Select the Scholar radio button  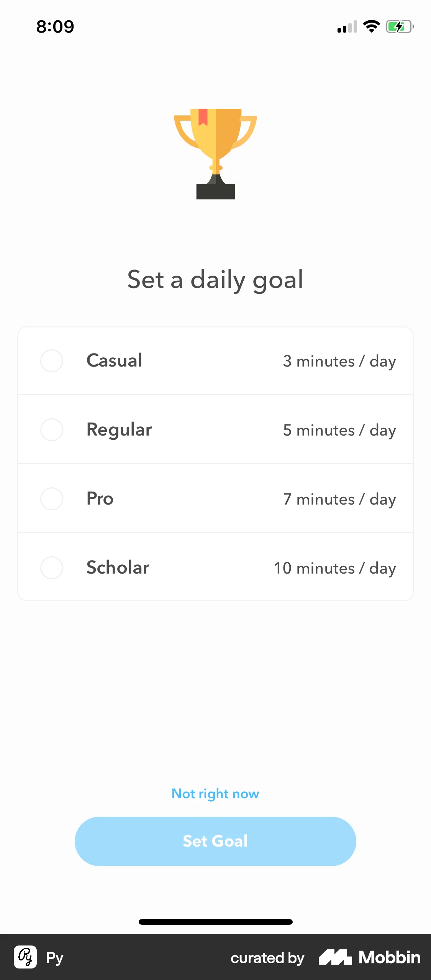coord(52,568)
